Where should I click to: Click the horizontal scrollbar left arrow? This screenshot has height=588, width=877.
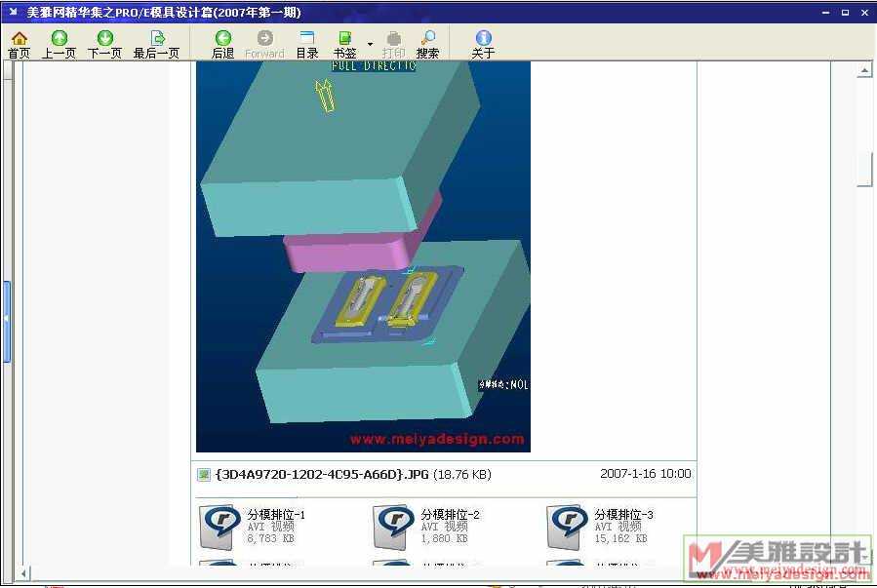pos(23,573)
